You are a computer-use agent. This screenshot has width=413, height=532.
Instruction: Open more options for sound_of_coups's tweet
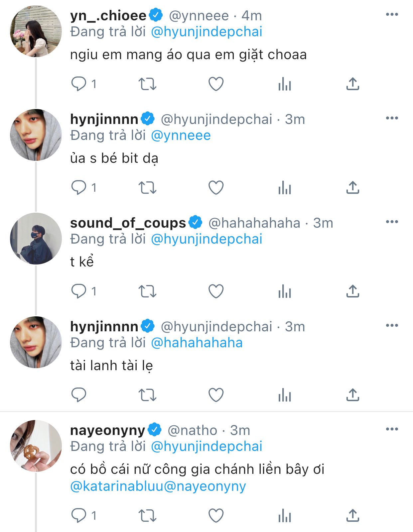(392, 222)
